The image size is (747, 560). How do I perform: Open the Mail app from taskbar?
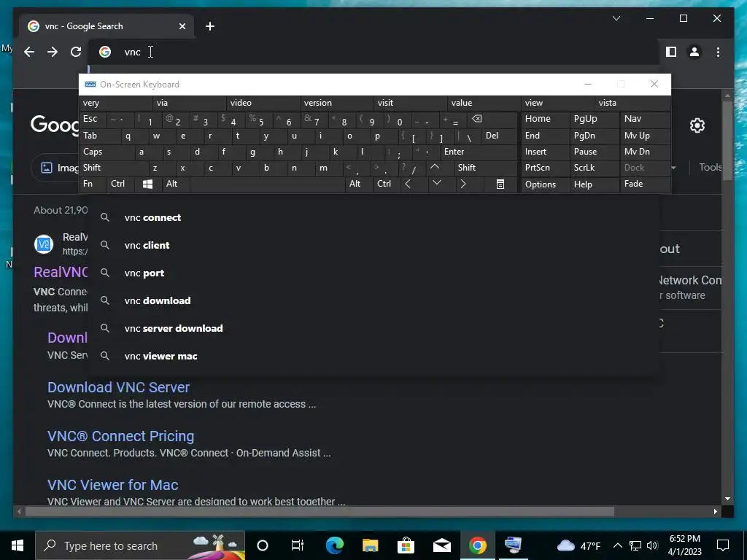(441, 545)
